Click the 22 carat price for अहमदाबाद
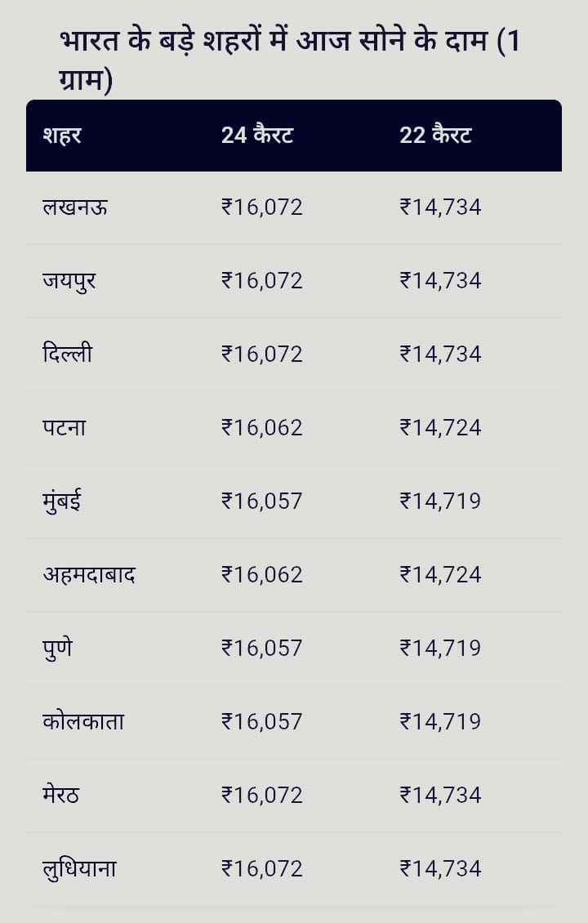The image size is (588, 923). 440,574
